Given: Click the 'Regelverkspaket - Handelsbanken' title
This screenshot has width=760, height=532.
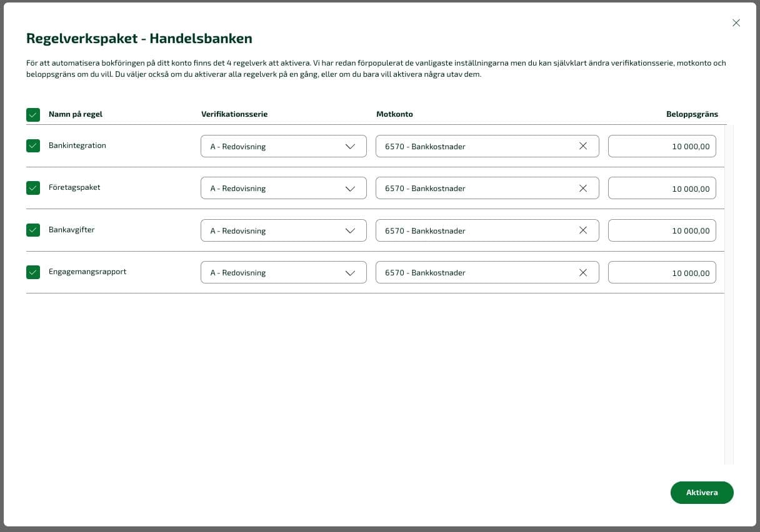Looking at the screenshot, I should (139, 39).
